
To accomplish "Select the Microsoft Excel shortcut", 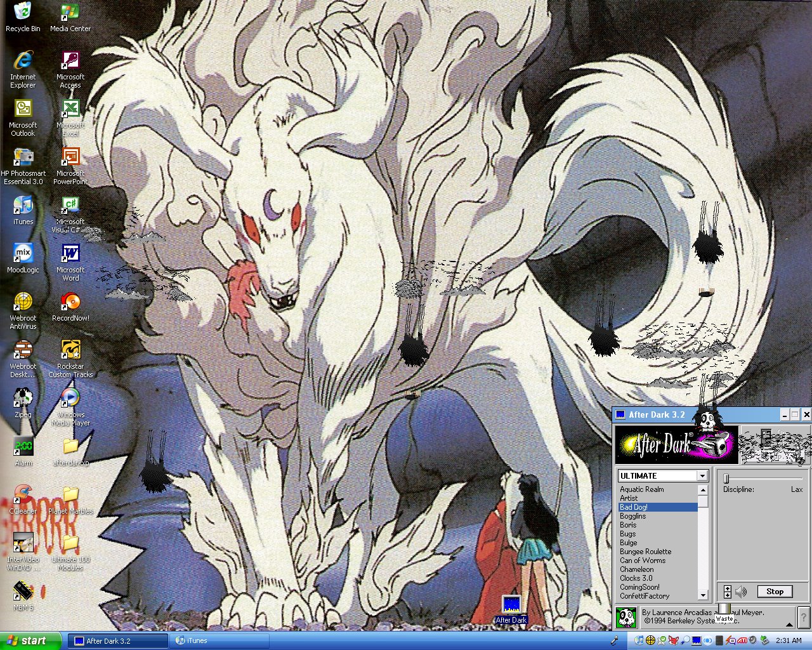I will coord(70,117).
